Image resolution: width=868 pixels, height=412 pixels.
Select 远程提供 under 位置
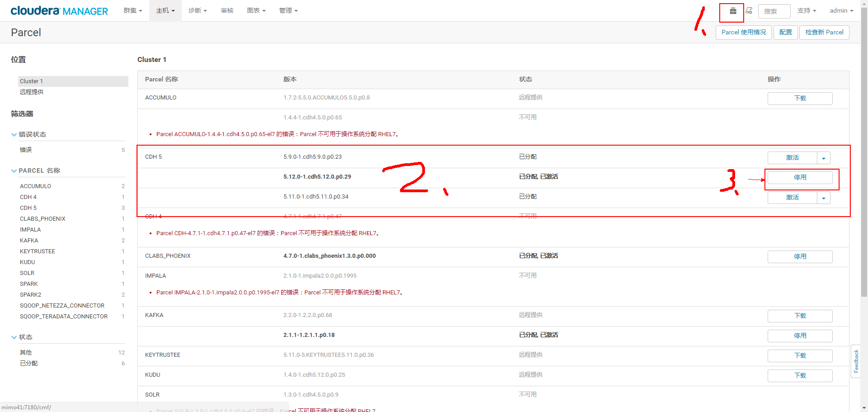point(32,92)
